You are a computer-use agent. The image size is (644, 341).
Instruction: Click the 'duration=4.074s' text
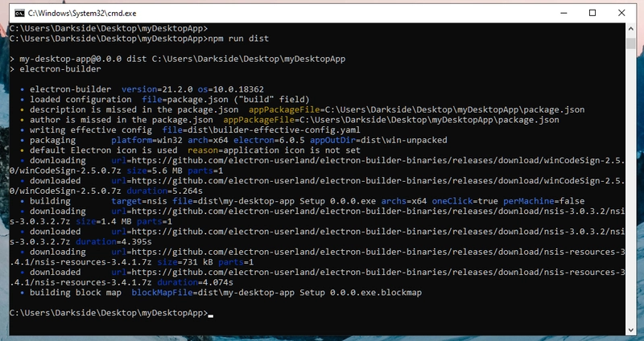click(x=195, y=282)
